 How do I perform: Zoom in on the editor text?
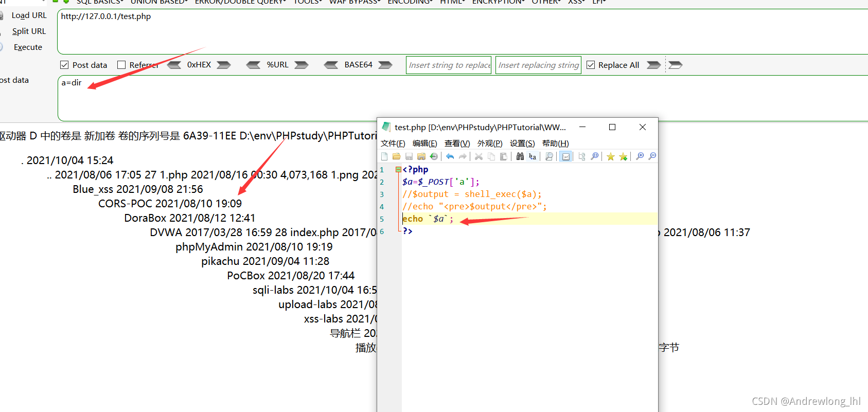640,156
